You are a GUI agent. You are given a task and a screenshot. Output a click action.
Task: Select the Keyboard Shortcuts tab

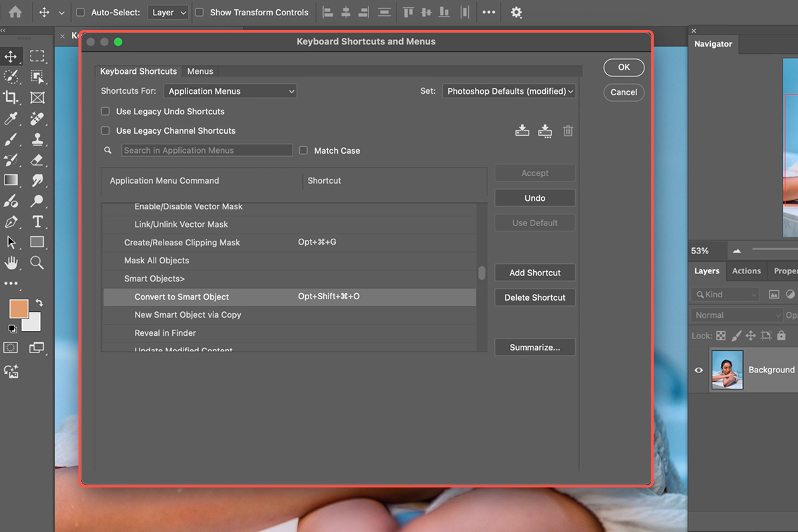click(x=139, y=71)
